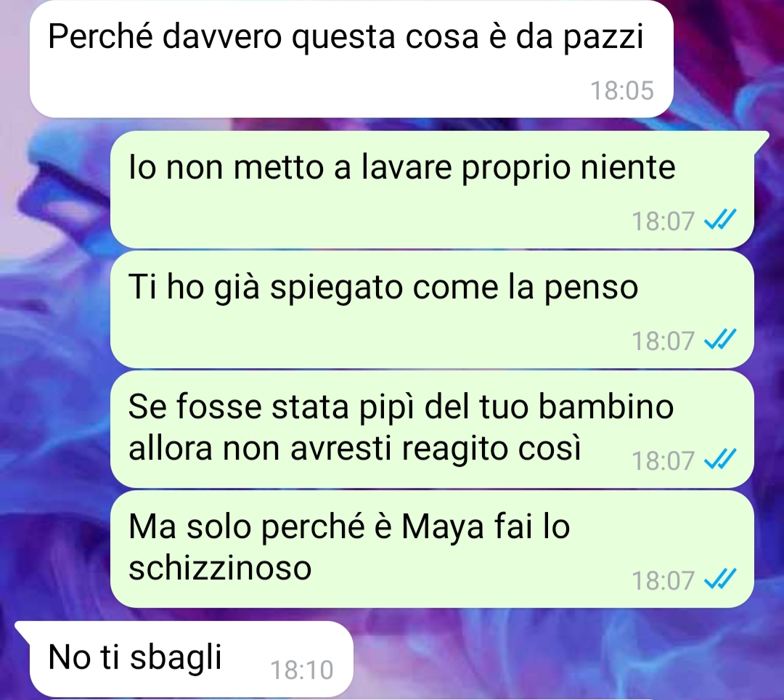Tap the 'Ti ho già spiegato come la penso' message

coord(432,309)
